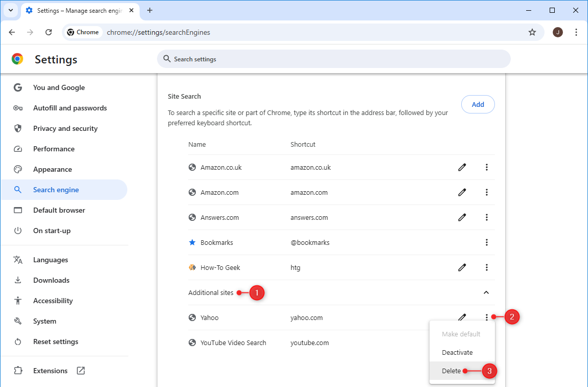The width and height of the screenshot is (588, 387).
Task: Reload the settings page
Action: [49, 32]
